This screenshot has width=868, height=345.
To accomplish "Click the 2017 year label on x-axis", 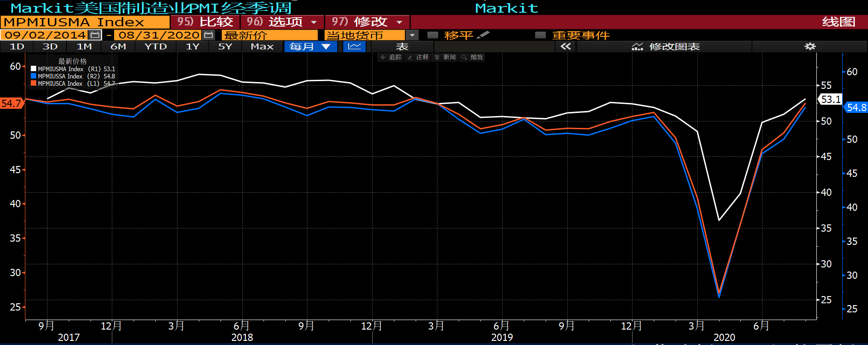I will (69, 337).
